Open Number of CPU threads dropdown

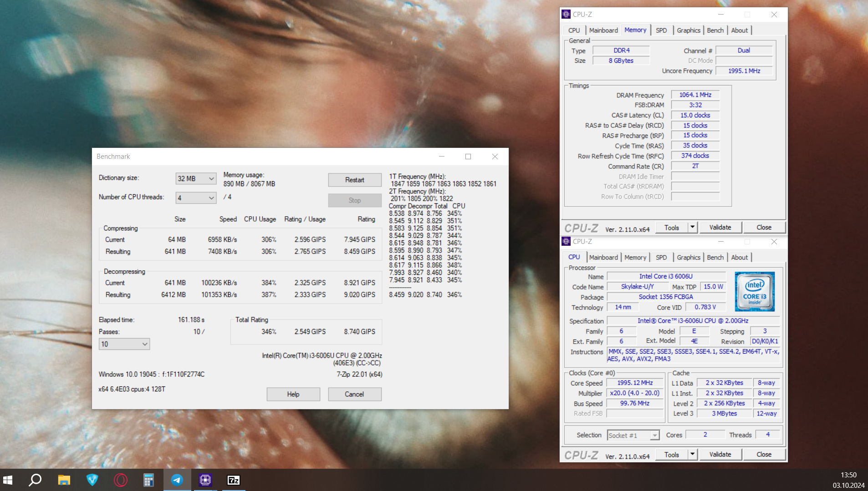(x=196, y=197)
